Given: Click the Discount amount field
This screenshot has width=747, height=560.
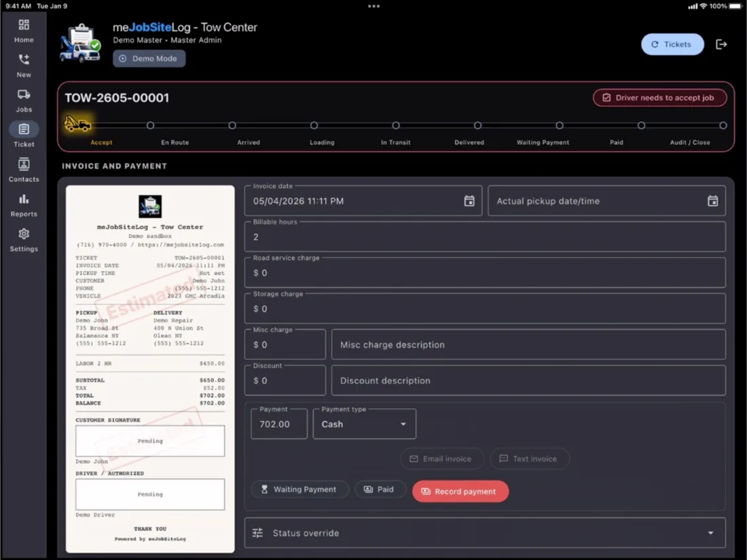Looking at the screenshot, I should click(285, 381).
